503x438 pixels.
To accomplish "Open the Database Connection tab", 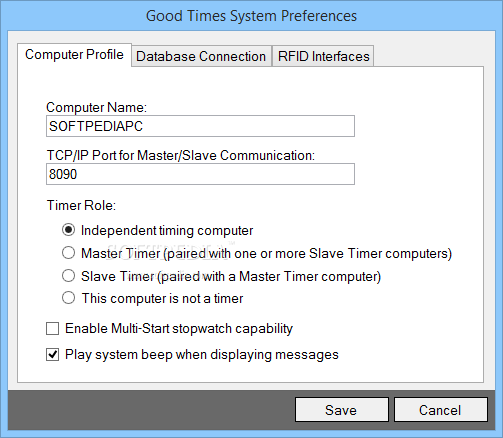I will pos(201,56).
